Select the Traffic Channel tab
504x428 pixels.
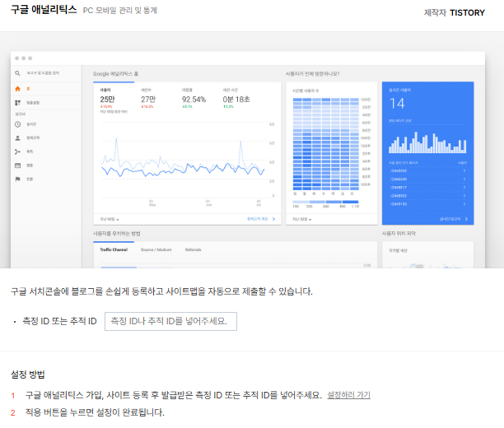(x=114, y=249)
